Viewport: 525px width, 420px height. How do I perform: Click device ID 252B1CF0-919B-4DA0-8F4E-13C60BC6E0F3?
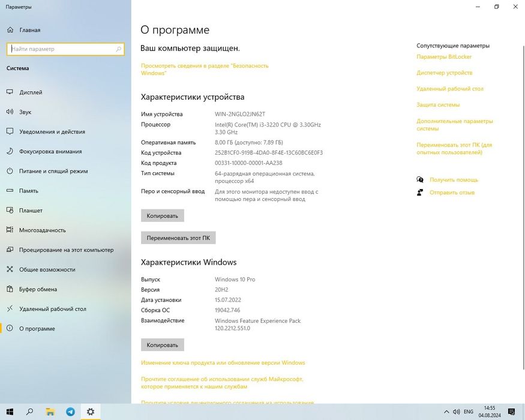pos(269,153)
